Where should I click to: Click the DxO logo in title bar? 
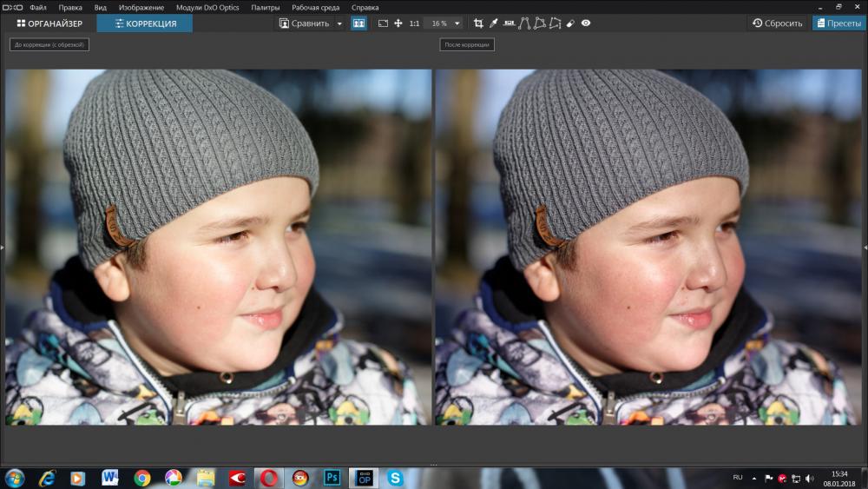pyautogui.click(x=12, y=8)
